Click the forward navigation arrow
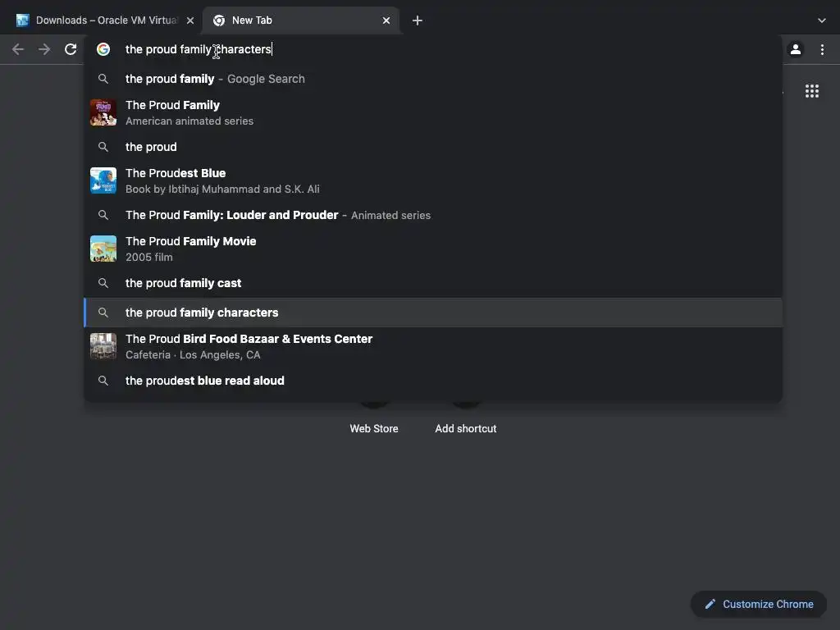The width and height of the screenshot is (840, 630). pyautogui.click(x=44, y=49)
